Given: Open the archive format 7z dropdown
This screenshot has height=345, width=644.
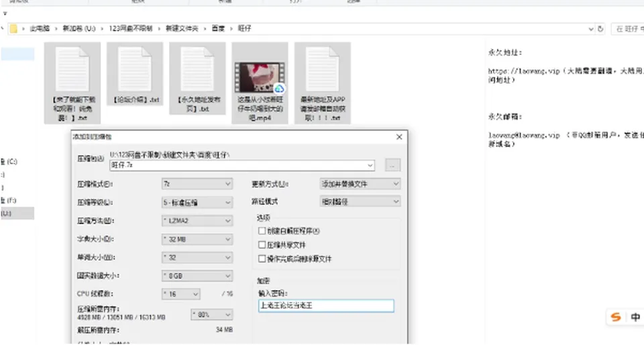Looking at the screenshot, I should tap(197, 184).
